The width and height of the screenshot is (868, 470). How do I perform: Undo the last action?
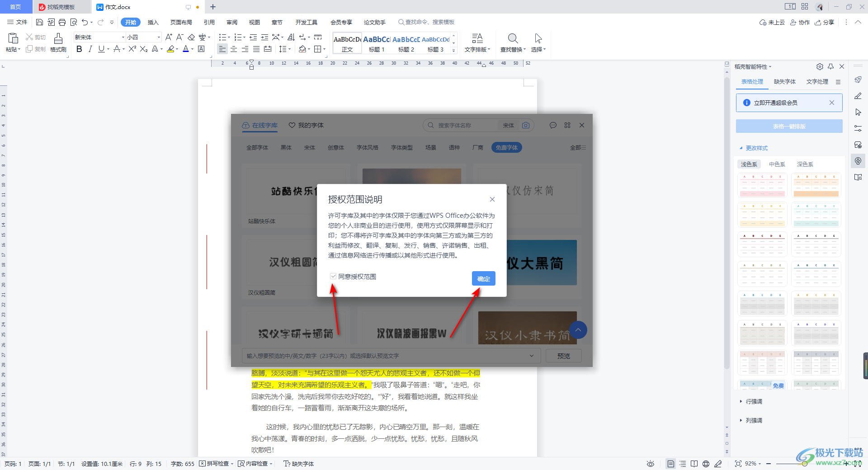[x=85, y=22]
